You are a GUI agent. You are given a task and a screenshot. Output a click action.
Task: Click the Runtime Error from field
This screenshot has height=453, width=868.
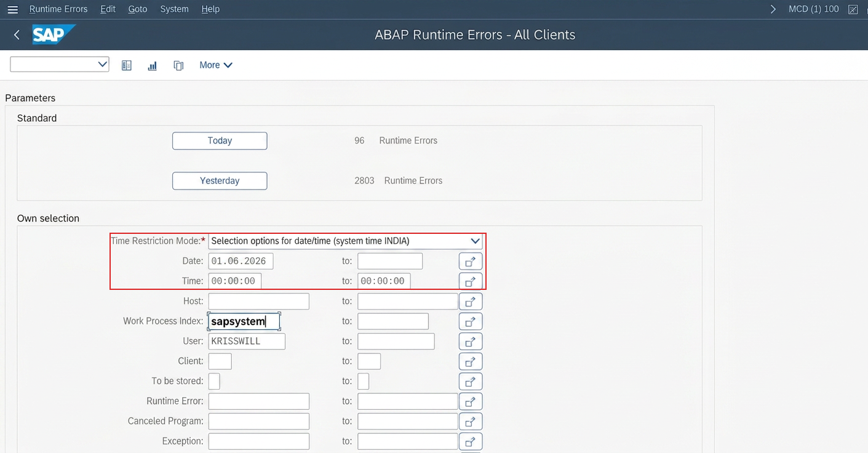coord(259,401)
